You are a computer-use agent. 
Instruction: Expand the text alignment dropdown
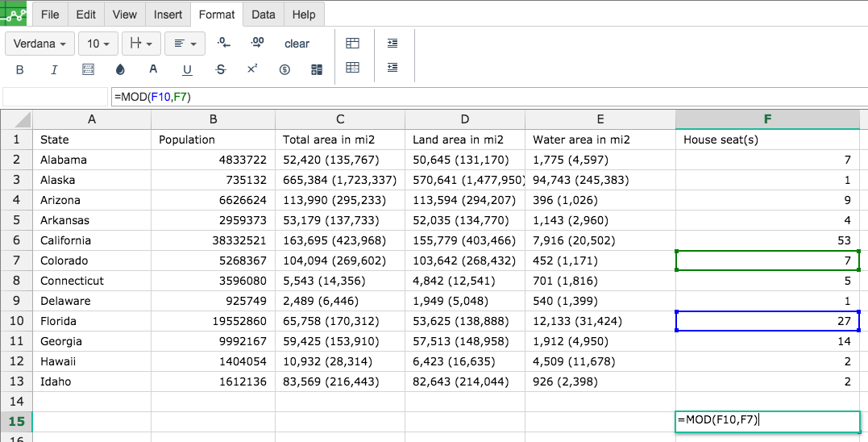coord(185,44)
